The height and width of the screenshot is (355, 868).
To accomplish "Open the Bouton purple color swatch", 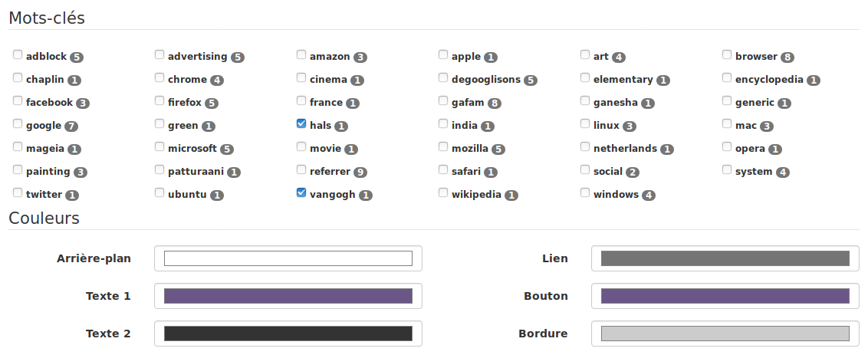I will [x=725, y=296].
